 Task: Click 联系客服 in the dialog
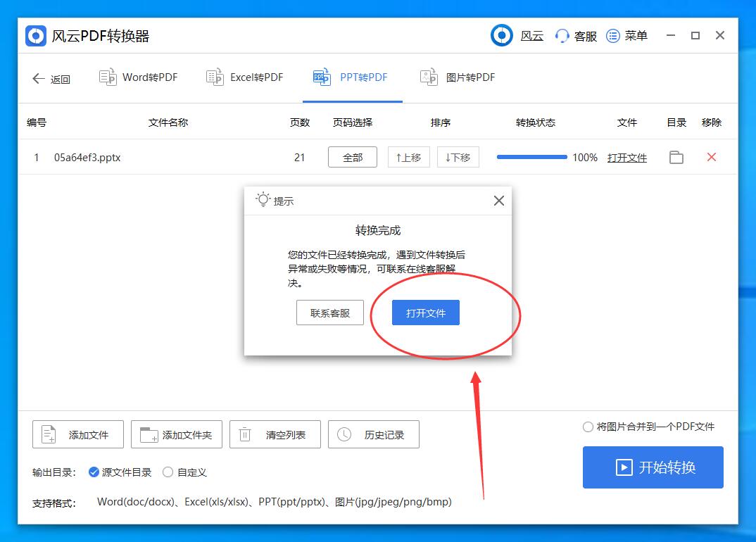click(x=330, y=313)
